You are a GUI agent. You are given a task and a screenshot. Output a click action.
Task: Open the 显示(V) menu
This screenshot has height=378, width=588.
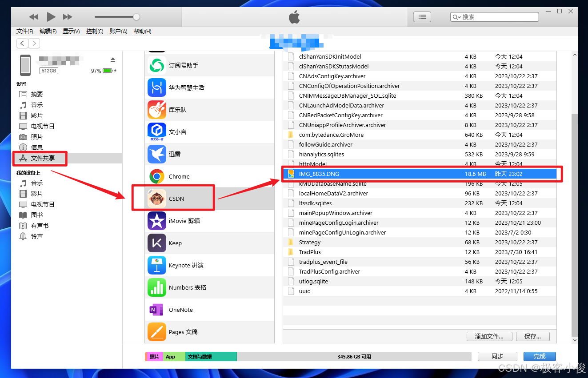71,31
